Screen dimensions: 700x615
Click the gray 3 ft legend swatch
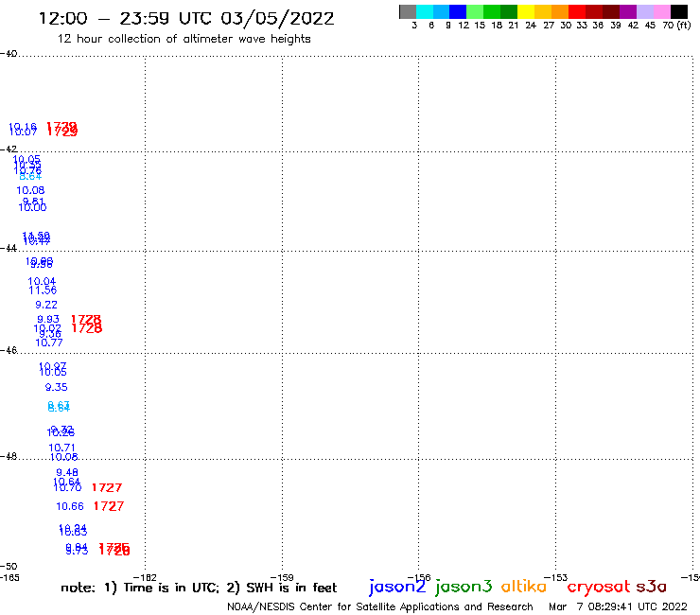coord(408,12)
